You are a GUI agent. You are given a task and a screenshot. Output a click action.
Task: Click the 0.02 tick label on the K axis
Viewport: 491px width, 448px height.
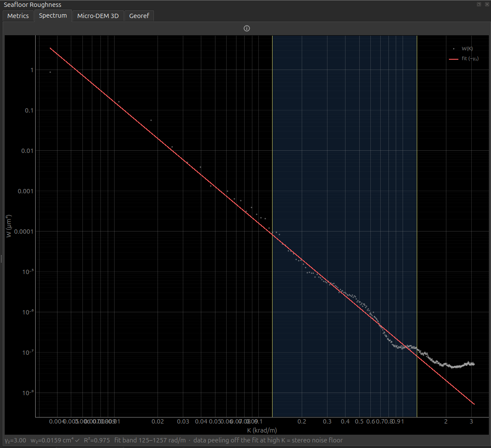[158, 421]
